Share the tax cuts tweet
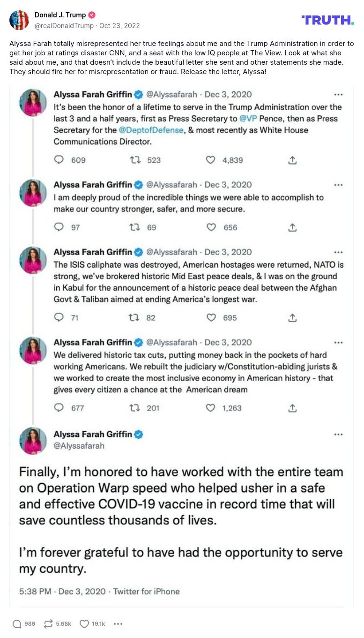Screen dimensions: 364x638 pos(292,408)
